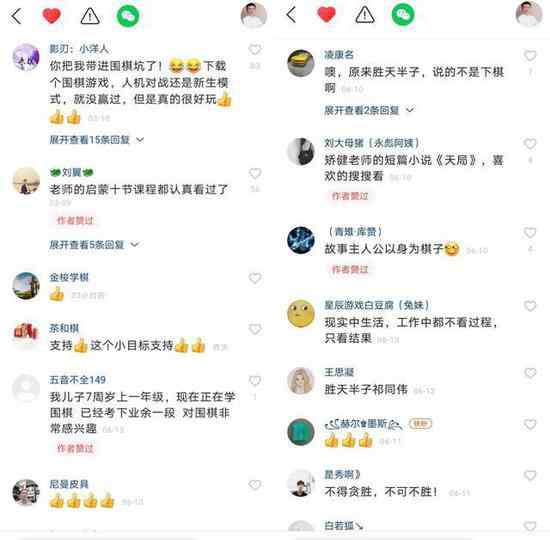
Task: Tap the red heart icon in the right header
Action: [326, 15]
